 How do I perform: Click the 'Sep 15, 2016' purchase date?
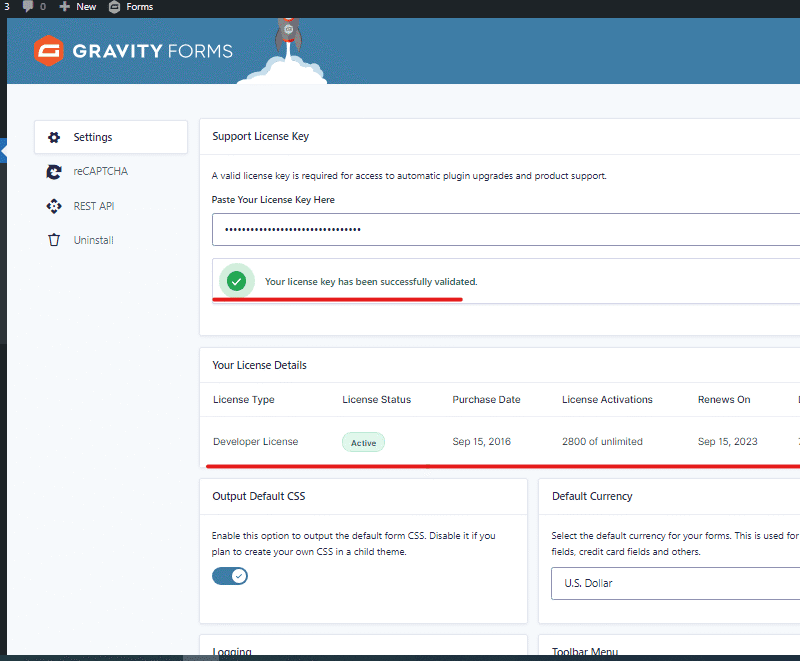coord(482,442)
